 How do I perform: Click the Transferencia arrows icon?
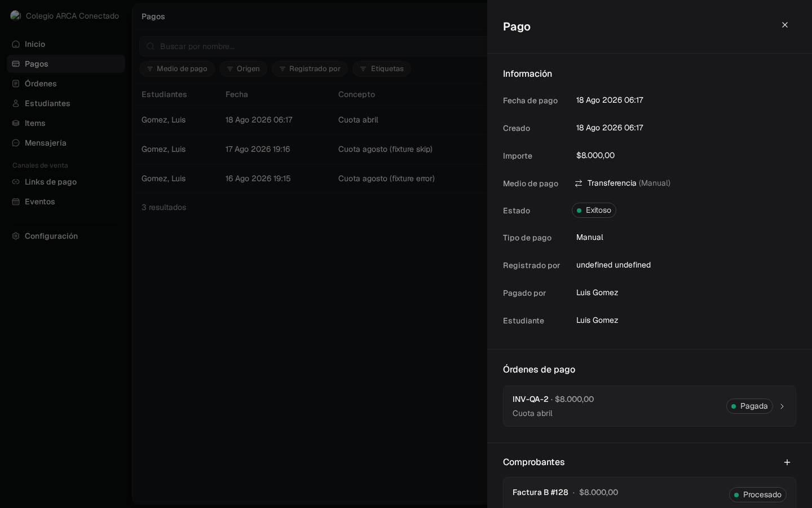[579, 183]
